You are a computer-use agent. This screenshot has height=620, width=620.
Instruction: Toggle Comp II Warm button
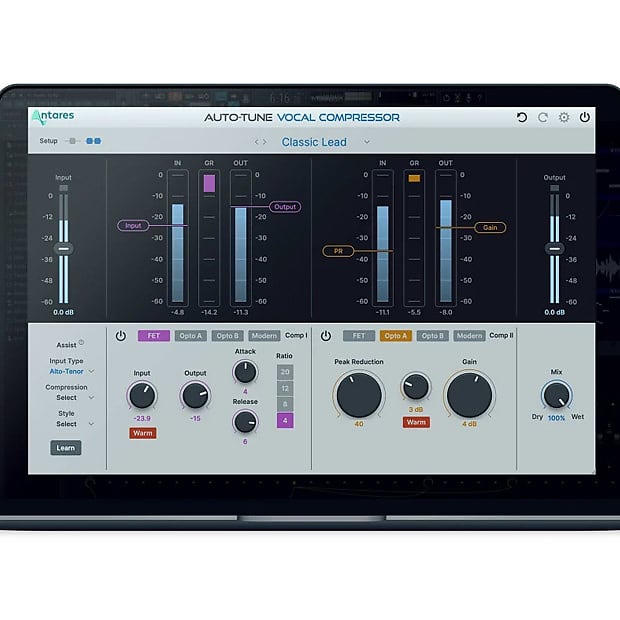(x=416, y=422)
